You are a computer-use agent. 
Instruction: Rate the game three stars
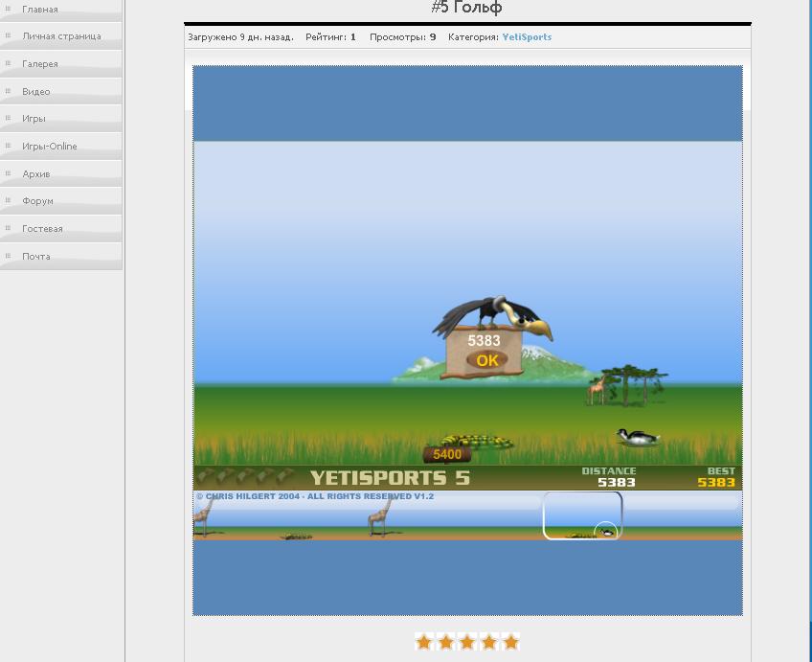tap(467, 642)
